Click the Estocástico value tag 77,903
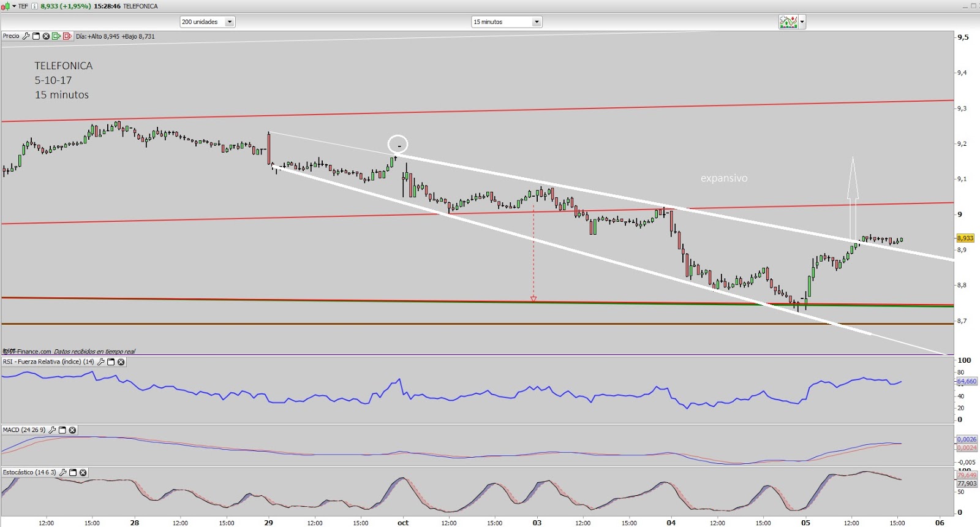The width and height of the screenshot is (980, 527). tap(967, 483)
